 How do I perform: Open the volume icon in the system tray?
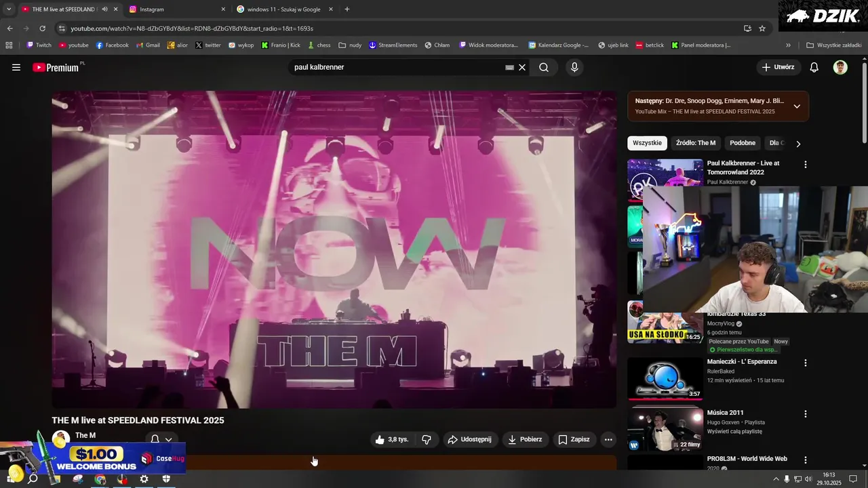tap(808, 479)
